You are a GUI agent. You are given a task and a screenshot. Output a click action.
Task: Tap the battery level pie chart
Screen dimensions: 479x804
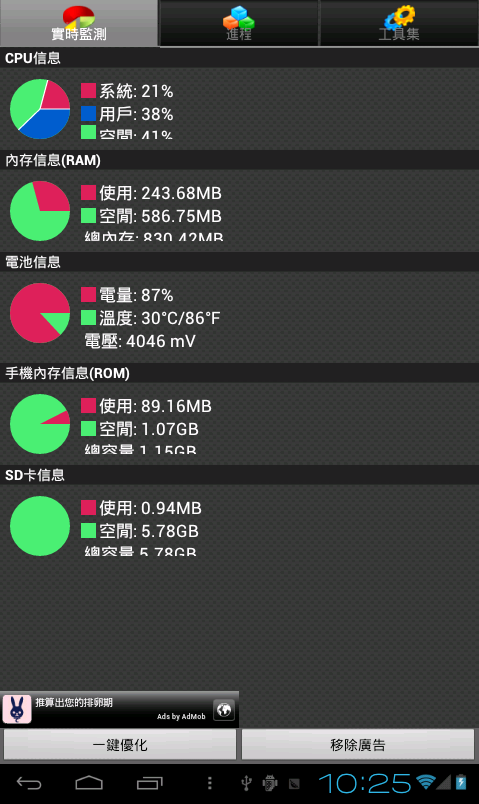coord(40,313)
